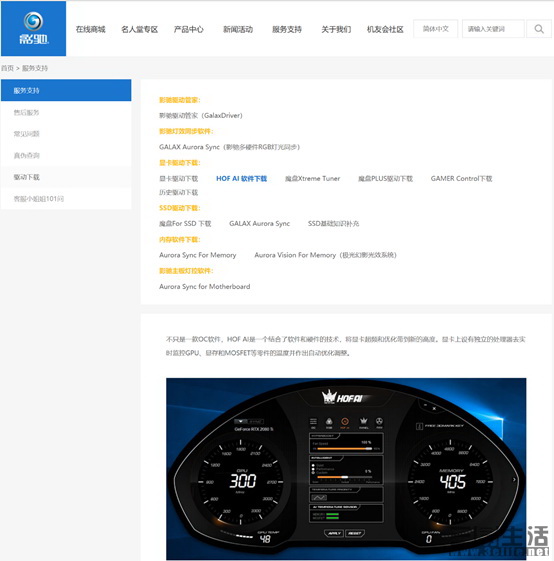Open 新闻活动 in the top navigation
This screenshot has width=554, height=561.
tap(238, 29)
